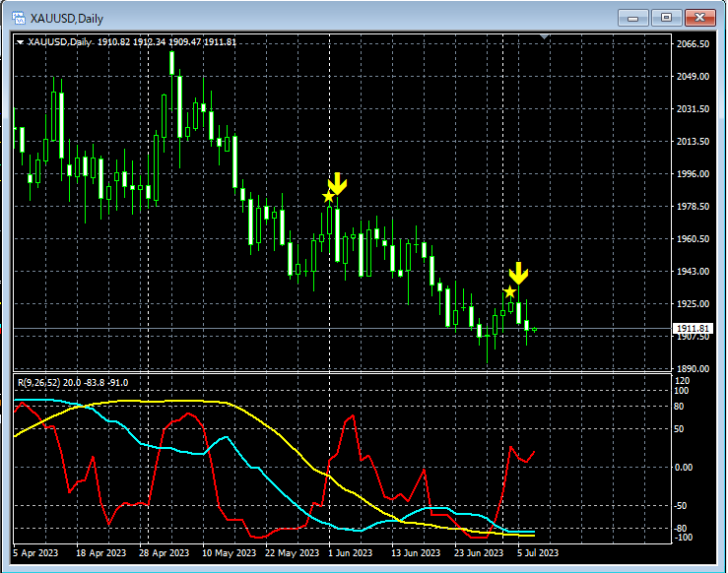Minimize the XAUUSD,Daily chart window

coord(632,18)
